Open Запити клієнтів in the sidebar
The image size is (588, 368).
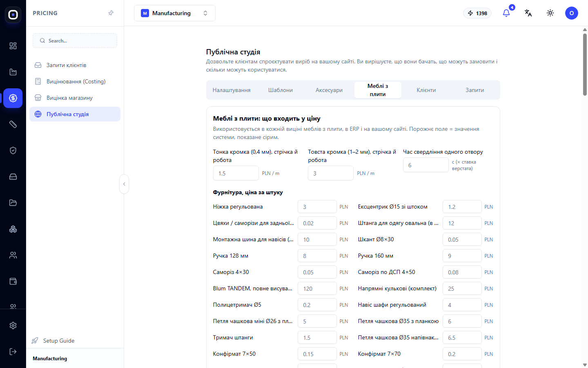click(x=75, y=65)
